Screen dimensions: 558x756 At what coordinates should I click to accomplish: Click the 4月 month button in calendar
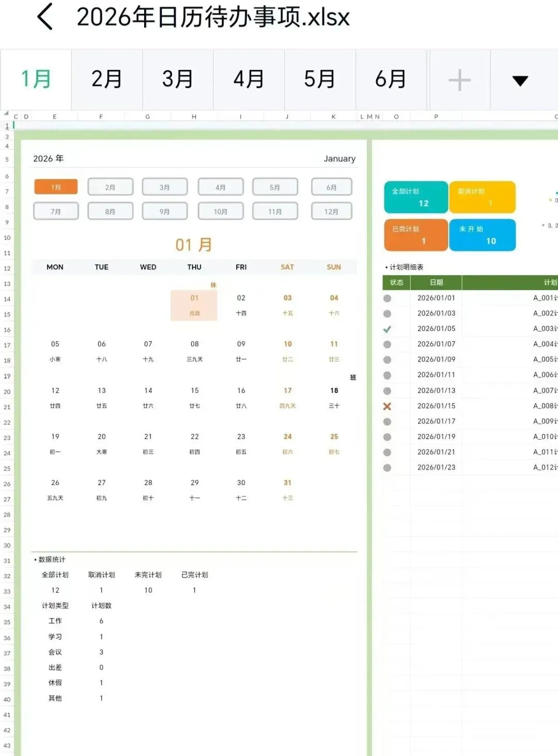(x=221, y=187)
